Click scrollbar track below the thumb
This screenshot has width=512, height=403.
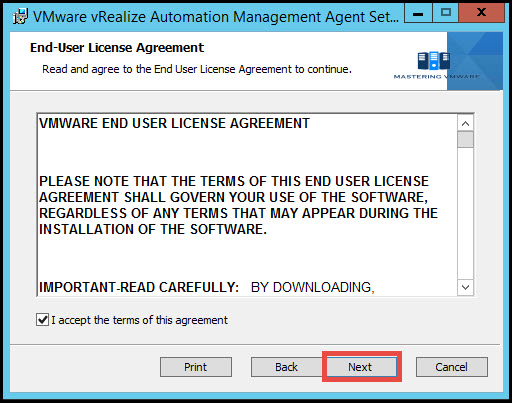point(465,213)
